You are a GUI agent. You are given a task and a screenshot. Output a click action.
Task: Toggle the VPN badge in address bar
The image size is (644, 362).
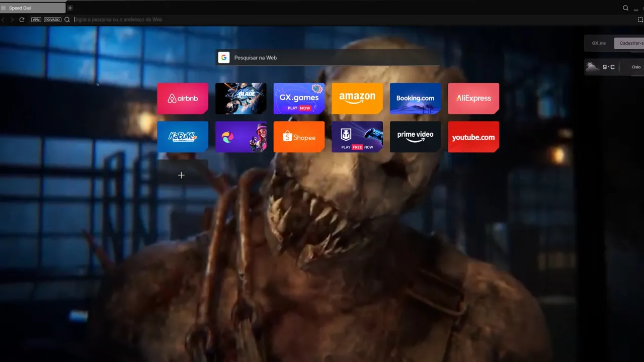36,20
